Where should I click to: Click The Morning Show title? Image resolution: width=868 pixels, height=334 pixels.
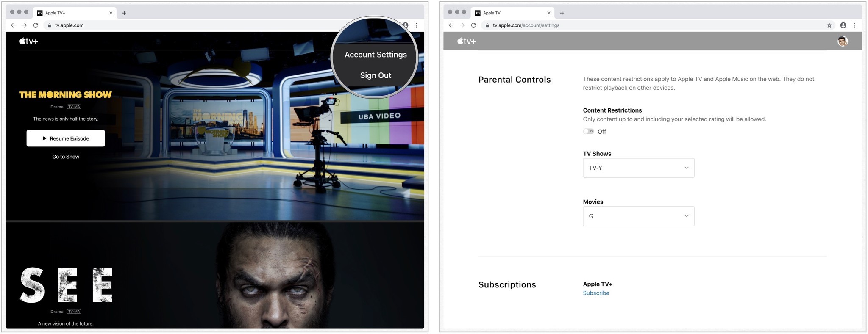[x=66, y=94]
